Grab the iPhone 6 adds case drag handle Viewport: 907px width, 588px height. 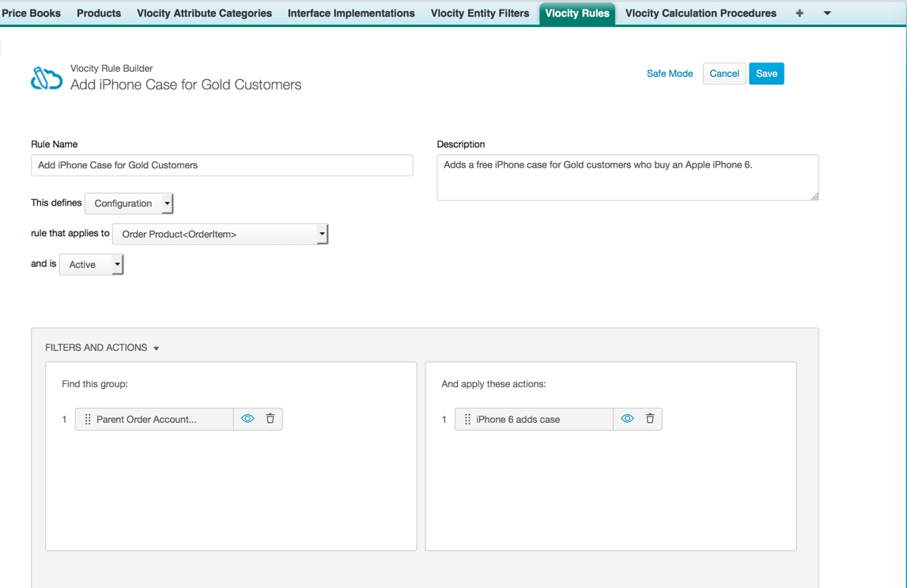(x=467, y=419)
